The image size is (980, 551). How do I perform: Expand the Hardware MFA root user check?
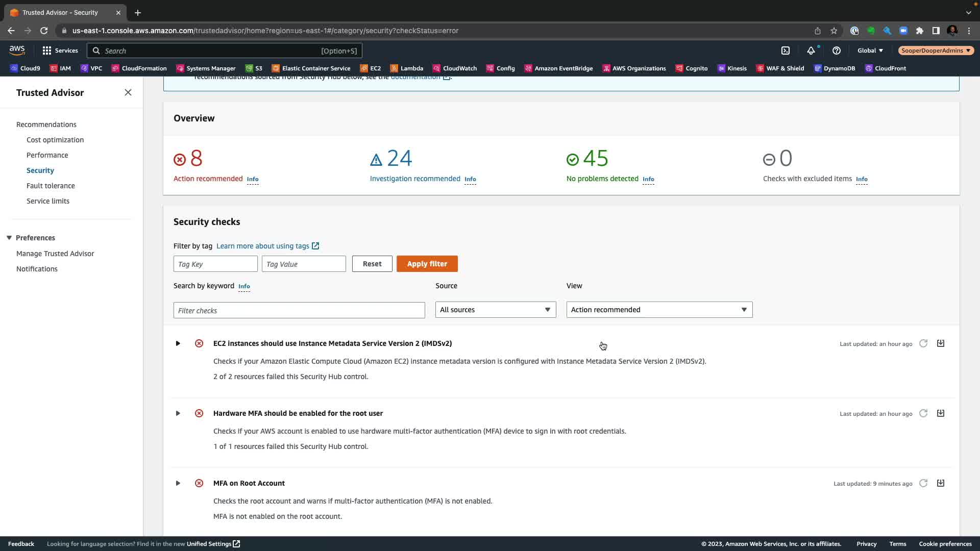coord(178,413)
